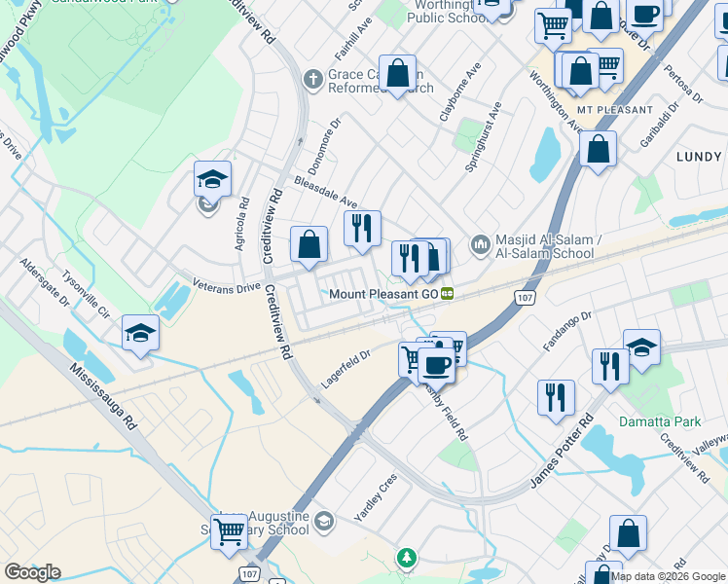Click the LUNDY neighbourhood label
Viewport: 728px width, 584px height.
coord(699,157)
